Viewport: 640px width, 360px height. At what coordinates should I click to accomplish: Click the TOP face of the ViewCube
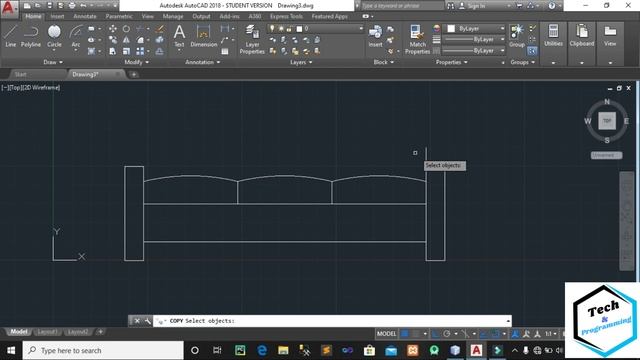click(607, 121)
